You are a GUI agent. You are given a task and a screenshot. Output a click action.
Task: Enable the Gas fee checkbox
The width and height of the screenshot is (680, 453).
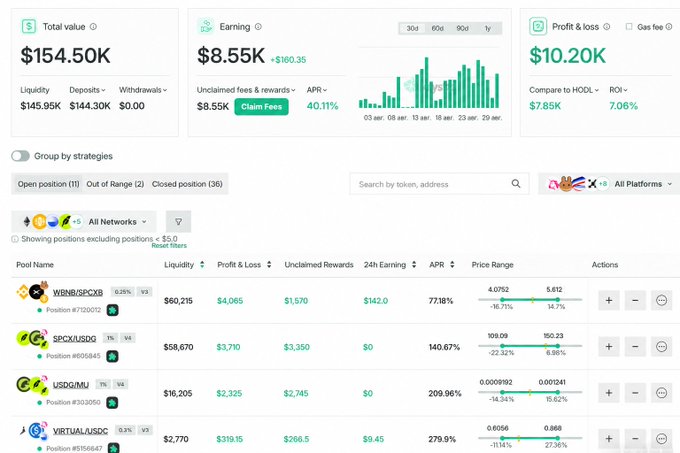coord(629,26)
